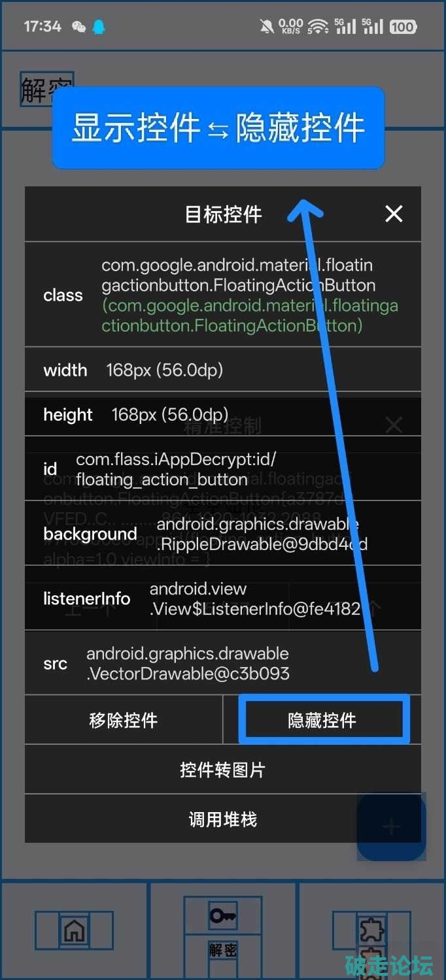Open the home tab icon
This screenshot has height=980, width=446.
[74, 930]
